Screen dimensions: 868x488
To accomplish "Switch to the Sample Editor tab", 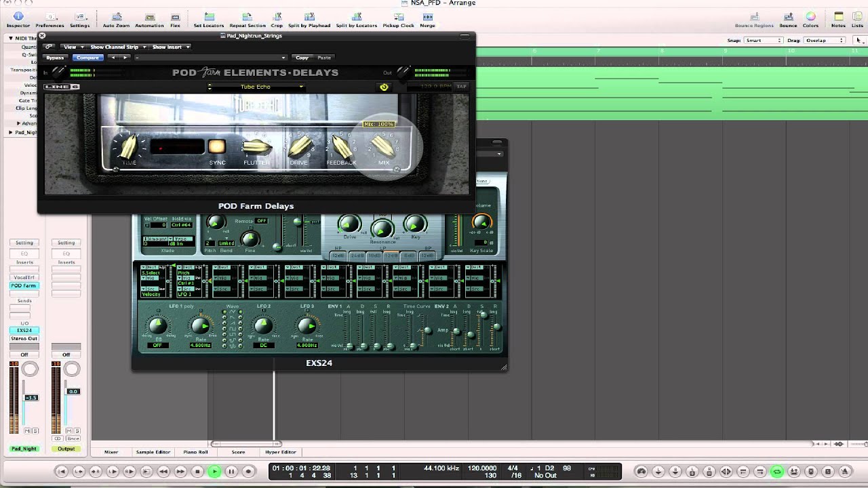I will pyautogui.click(x=153, y=452).
